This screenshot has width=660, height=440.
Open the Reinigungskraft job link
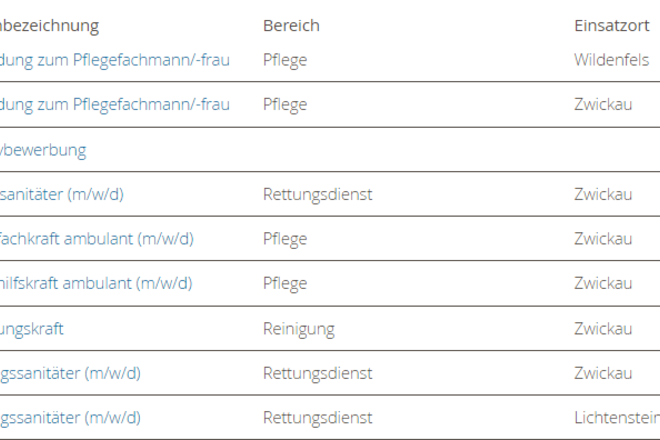(x=32, y=329)
